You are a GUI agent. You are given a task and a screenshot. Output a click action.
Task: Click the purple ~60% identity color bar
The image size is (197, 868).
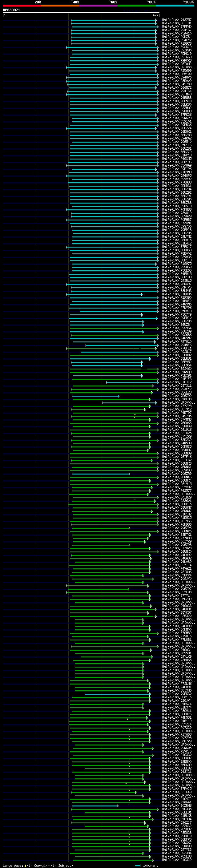point(99,6)
